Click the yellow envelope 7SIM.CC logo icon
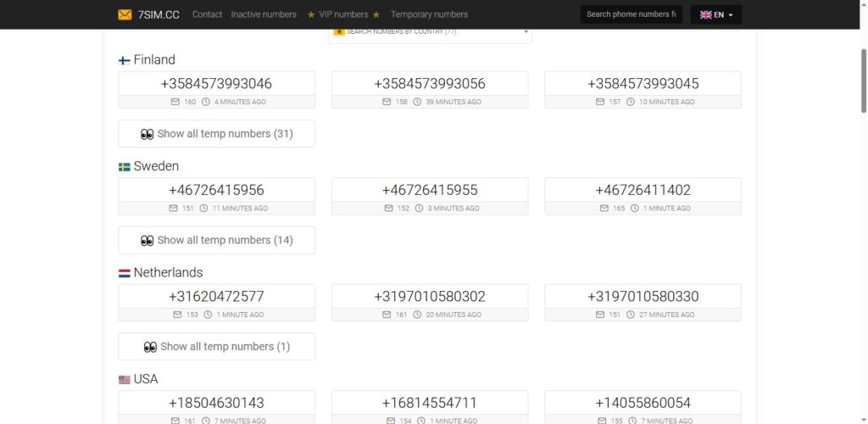The width and height of the screenshot is (868, 424). click(x=125, y=14)
